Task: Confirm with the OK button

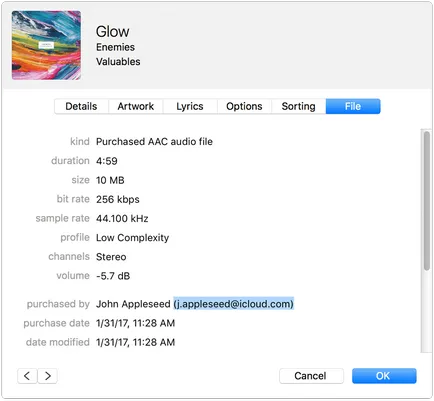Action: (x=384, y=376)
